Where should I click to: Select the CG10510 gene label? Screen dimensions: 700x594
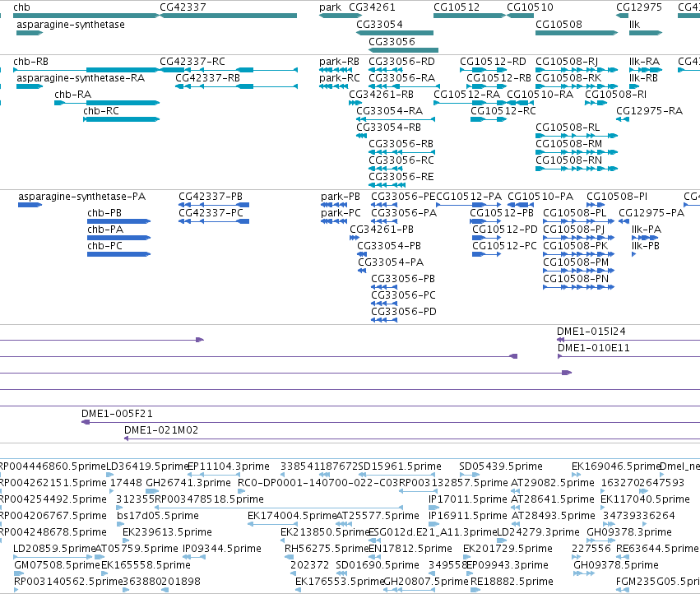click(530, 7)
